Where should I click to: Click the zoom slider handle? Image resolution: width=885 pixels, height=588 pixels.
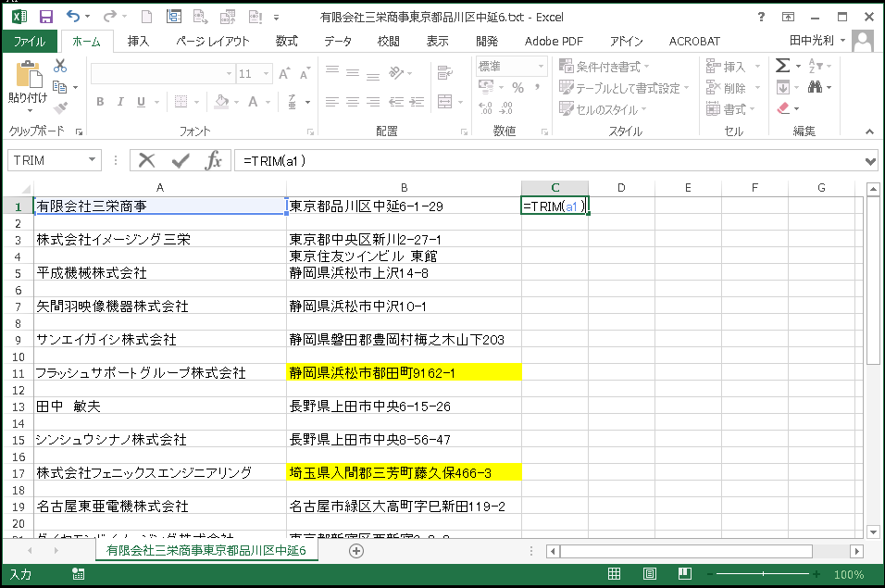763,574
